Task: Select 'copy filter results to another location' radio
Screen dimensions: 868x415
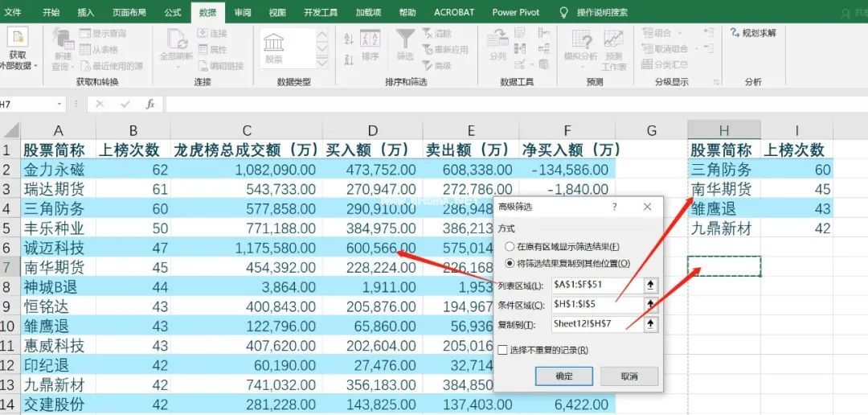Action: pos(510,263)
